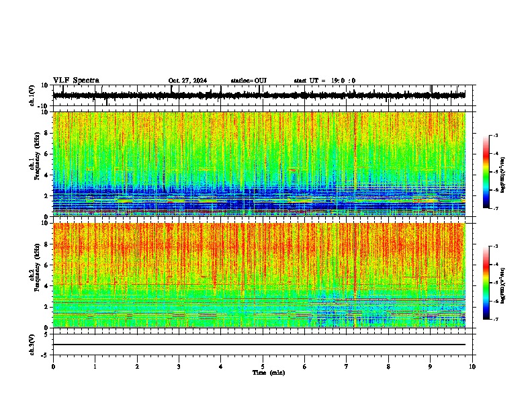Click the ch.2 color scale bar
The height and width of the screenshot is (411, 532).
tap(486, 283)
